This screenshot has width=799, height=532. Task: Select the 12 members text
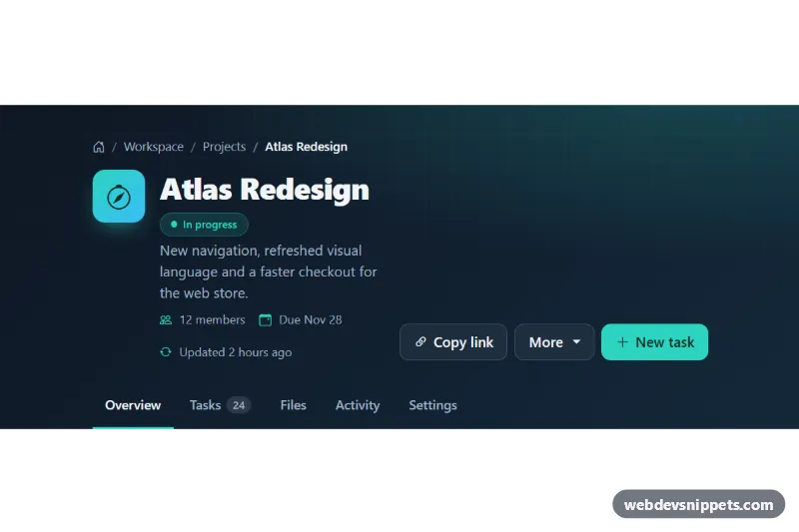tap(212, 319)
